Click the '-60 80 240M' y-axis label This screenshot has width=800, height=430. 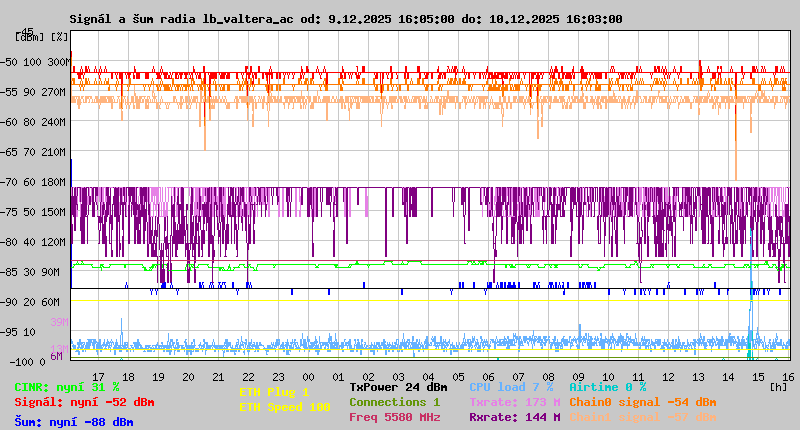(x=35, y=122)
